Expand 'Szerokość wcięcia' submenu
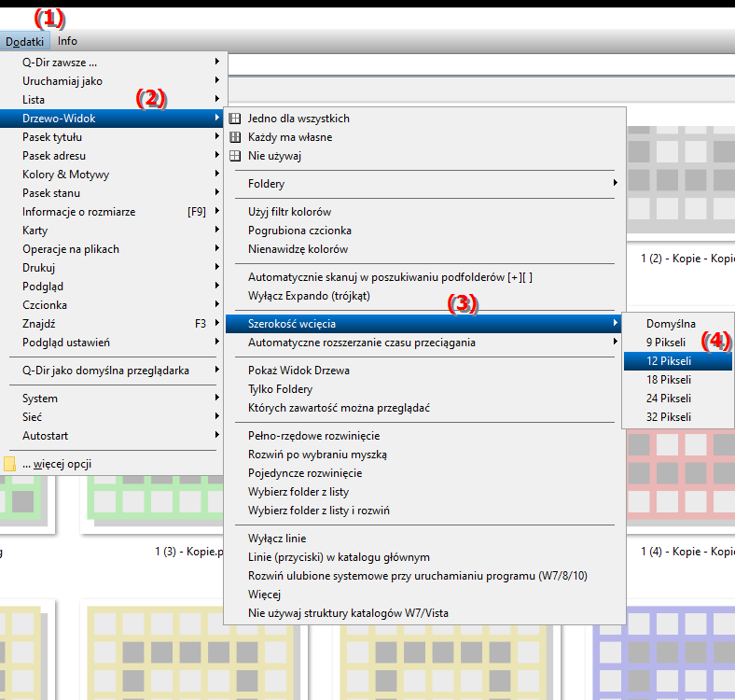The image size is (735, 700). pos(424,324)
